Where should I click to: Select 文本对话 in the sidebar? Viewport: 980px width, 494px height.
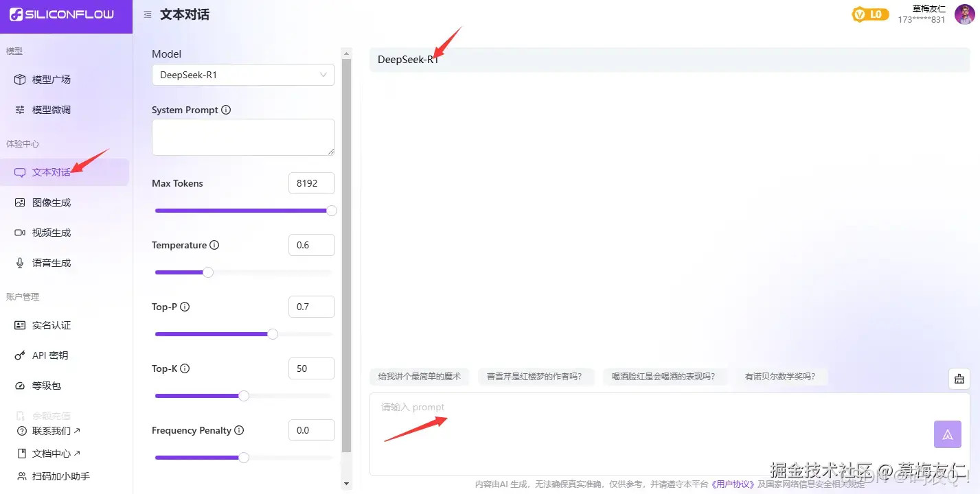pos(65,172)
